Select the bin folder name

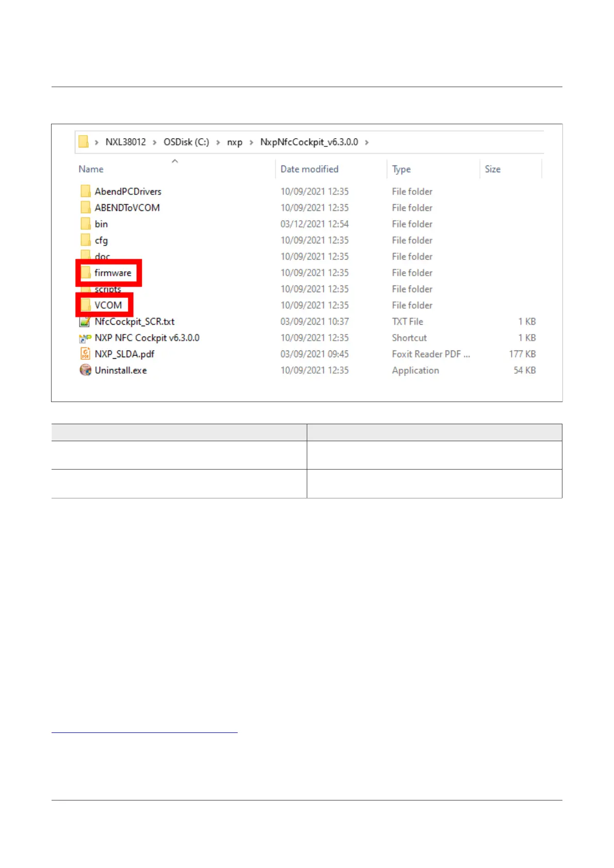click(x=101, y=224)
